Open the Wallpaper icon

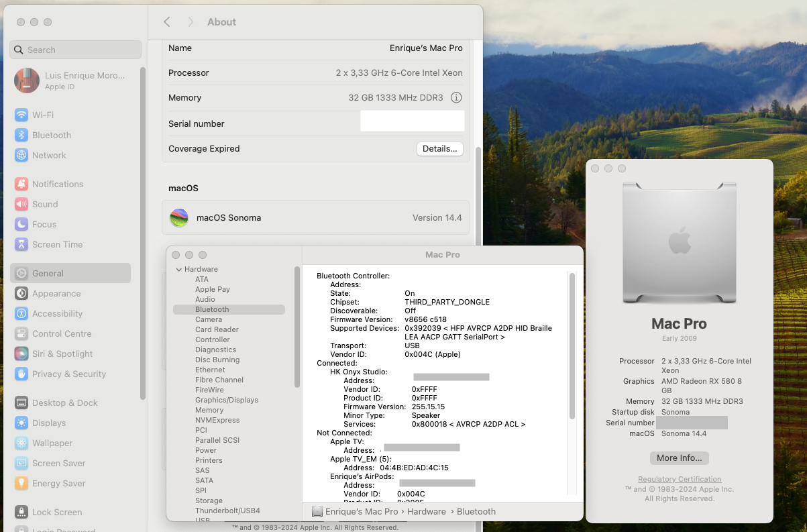tap(21, 443)
